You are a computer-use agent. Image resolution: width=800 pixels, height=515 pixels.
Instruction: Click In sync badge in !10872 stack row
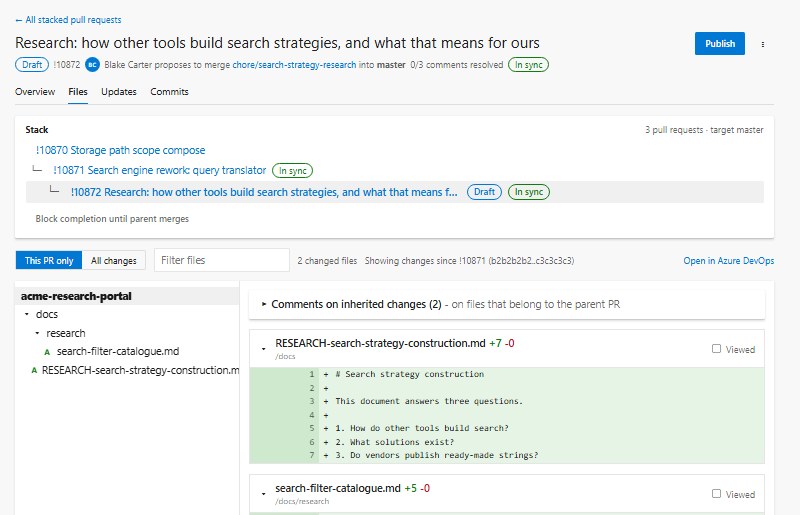tap(529, 192)
